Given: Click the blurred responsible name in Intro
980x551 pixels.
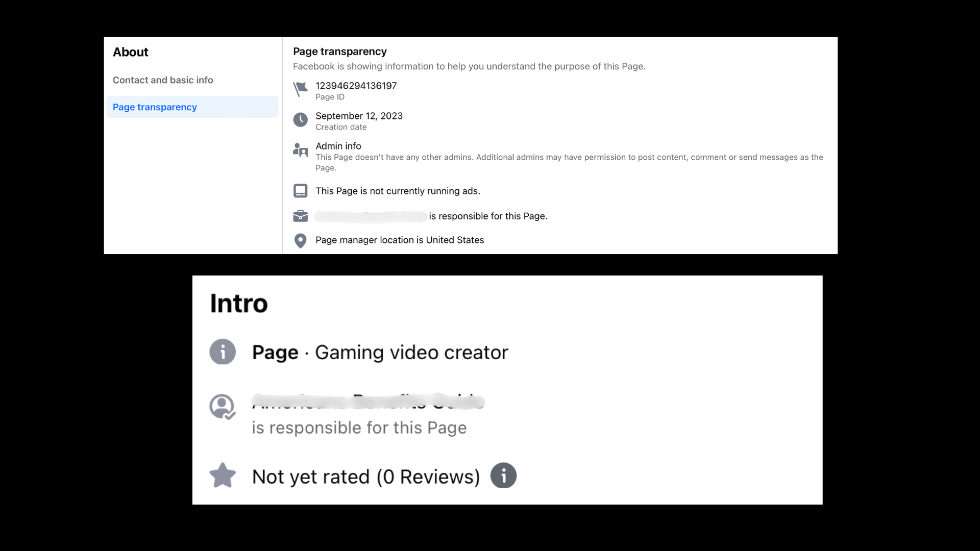Looking at the screenshot, I should click(368, 402).
